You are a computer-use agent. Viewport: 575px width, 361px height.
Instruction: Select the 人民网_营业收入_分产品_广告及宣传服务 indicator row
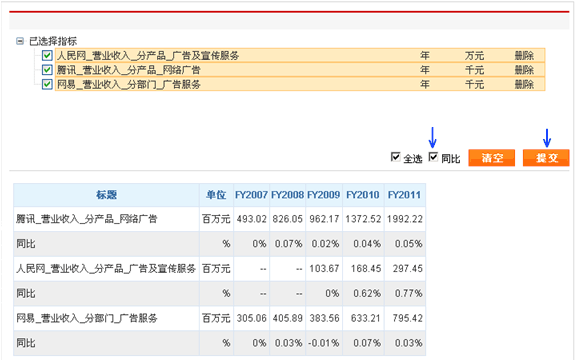pos(300,55)
